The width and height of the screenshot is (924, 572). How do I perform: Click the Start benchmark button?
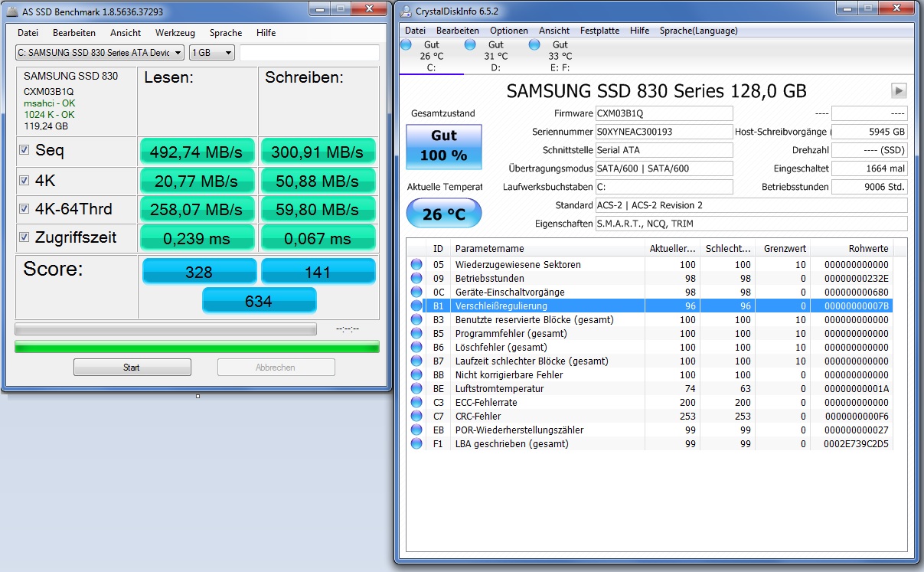pos(132,368)
